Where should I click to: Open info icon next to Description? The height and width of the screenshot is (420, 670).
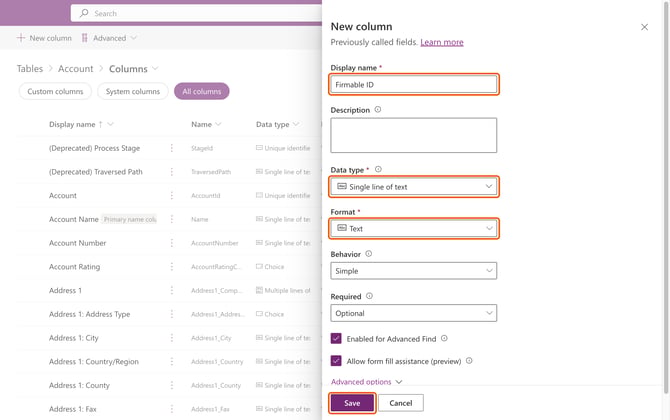coord(378,109)
